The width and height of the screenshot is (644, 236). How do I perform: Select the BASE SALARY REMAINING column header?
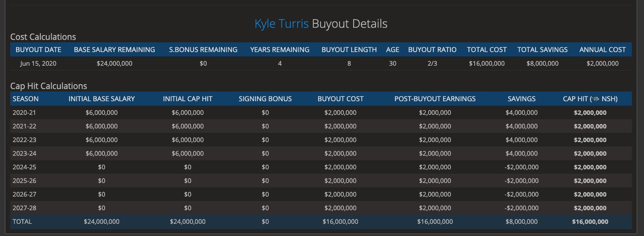pos(114,50)
